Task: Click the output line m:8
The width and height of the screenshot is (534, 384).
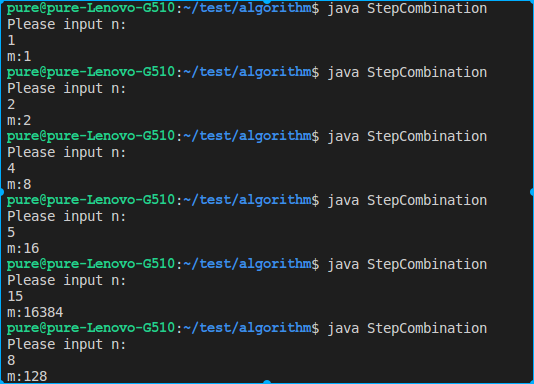Action: [19, 185]
